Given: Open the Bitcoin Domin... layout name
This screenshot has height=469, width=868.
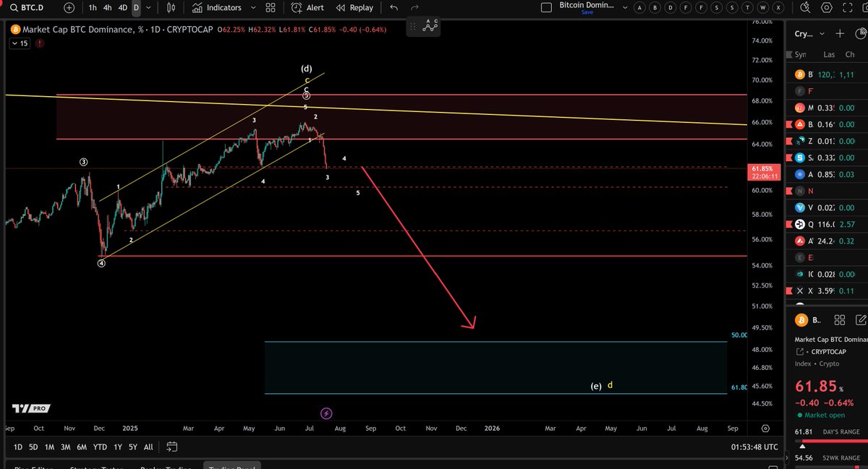Looking at the screenshot, I should click(x=587, y=4).
